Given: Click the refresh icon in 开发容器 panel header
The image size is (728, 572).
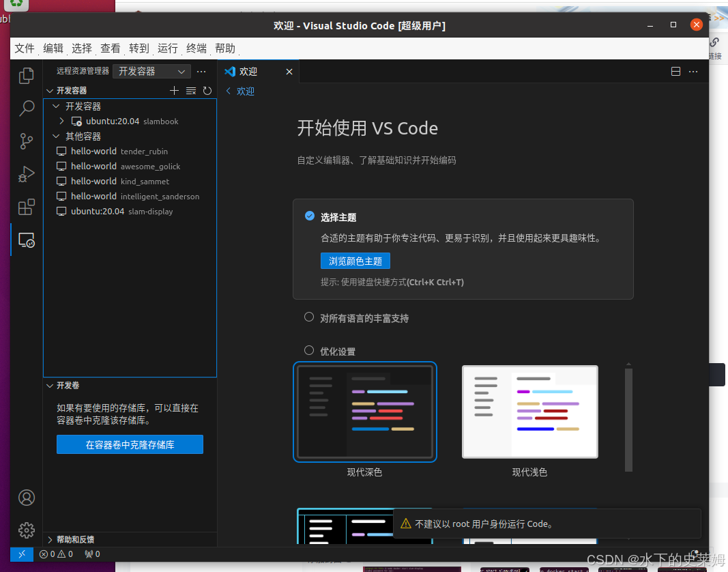Looking at the screenshot, I should tap(207, 90).
